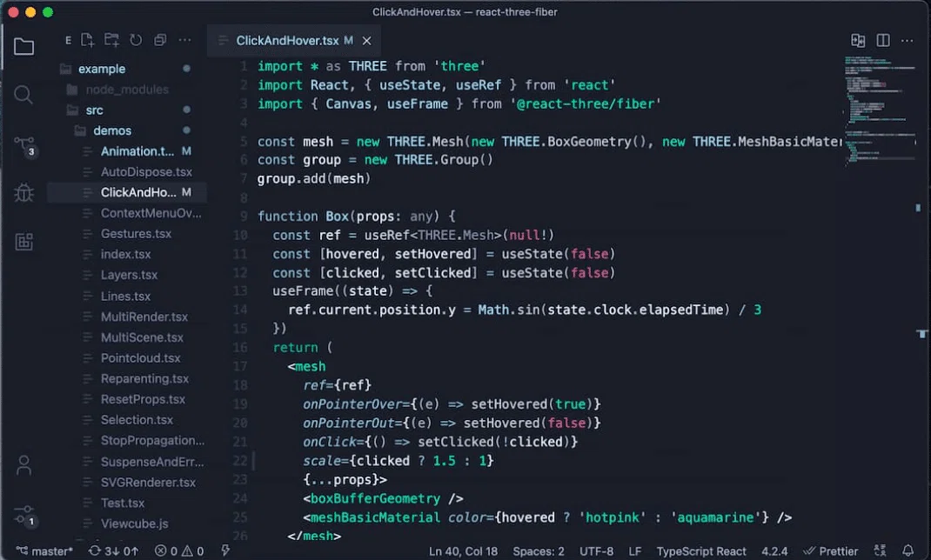Click line number 19 in the gutter
931x560 pixels.
pos(240,404)
